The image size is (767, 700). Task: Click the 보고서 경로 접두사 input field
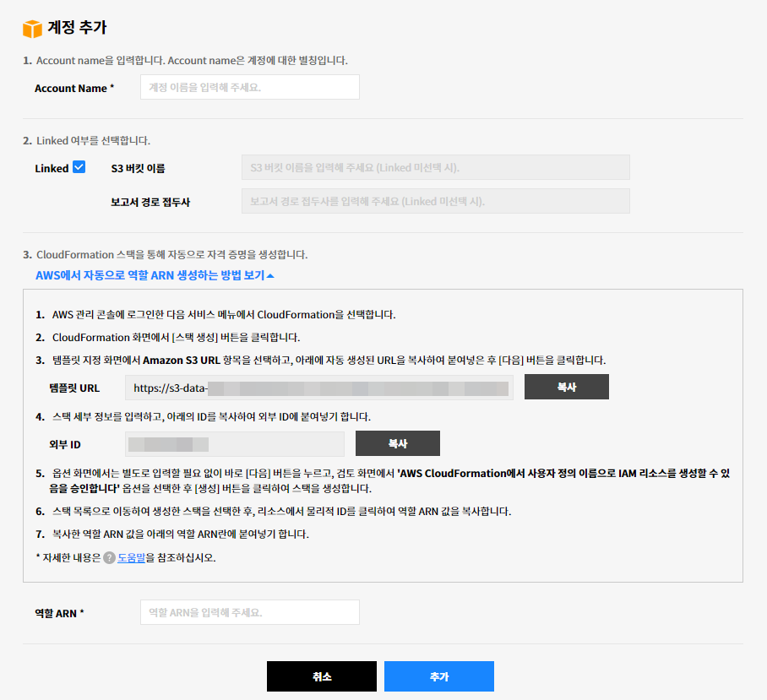click(x=435, y=201)
